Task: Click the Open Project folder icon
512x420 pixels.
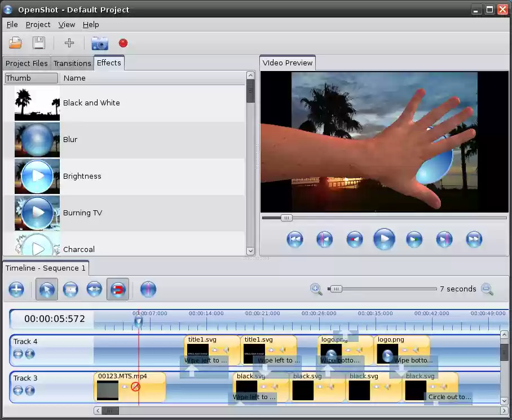Action: coord(15,43)
